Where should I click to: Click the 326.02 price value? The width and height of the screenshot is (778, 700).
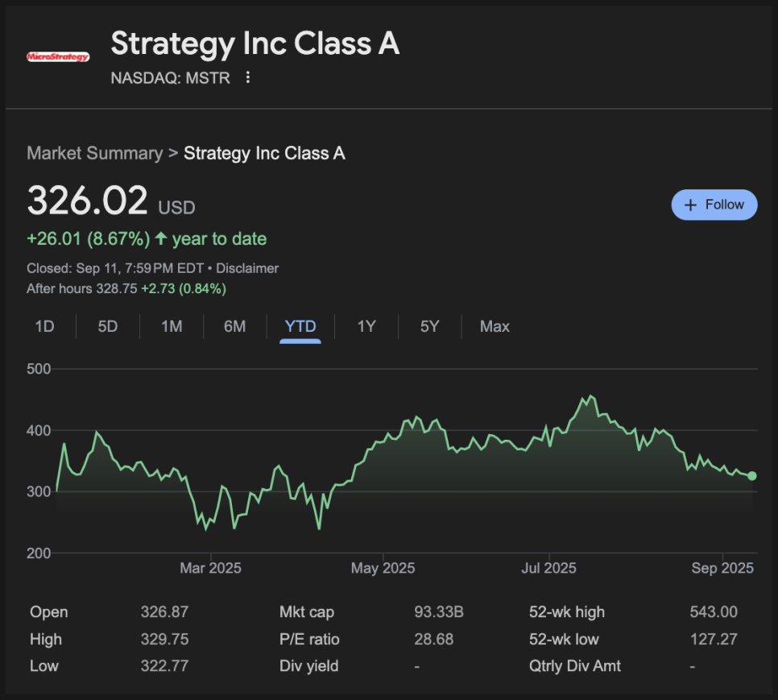pos(87,201)
